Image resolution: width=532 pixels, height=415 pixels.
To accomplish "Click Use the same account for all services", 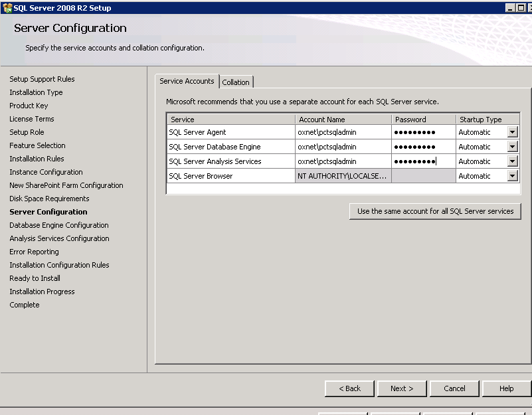I will 435,211.
